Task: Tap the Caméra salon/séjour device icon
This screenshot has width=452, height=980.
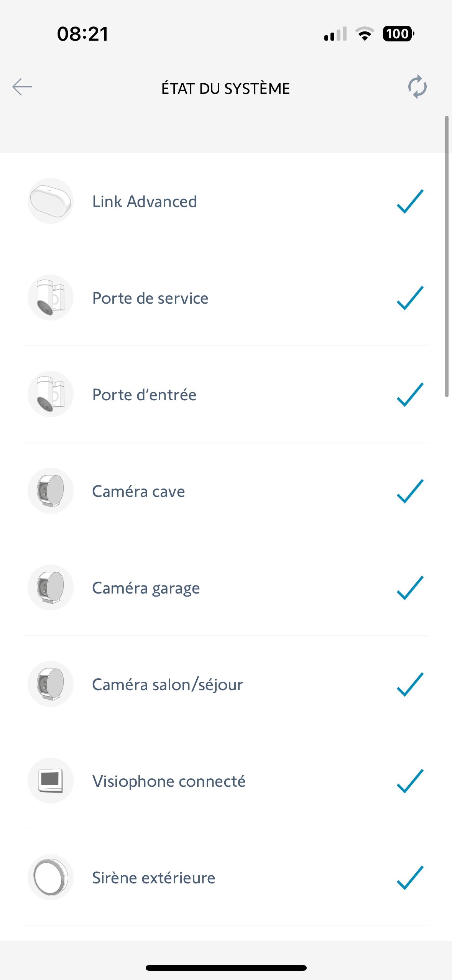Action: 51,684
